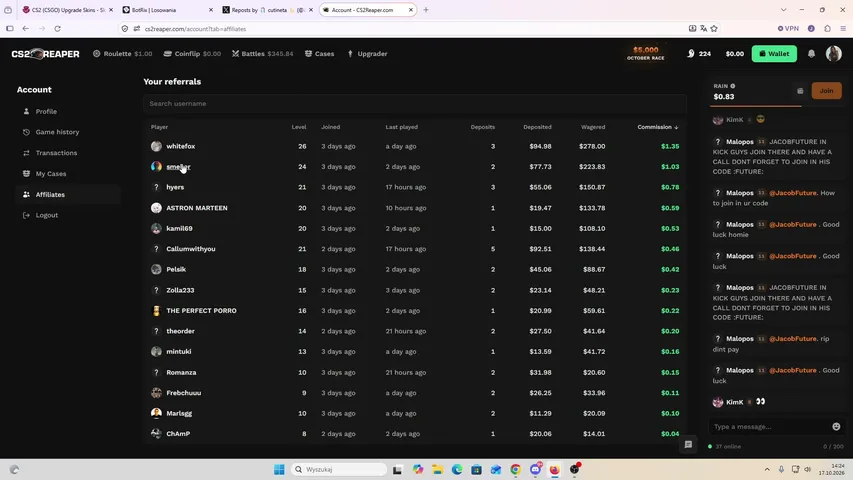853x480 pixels.
Task: Click ASTRON MARTEEN player name
Action: (x=197, y=208)
